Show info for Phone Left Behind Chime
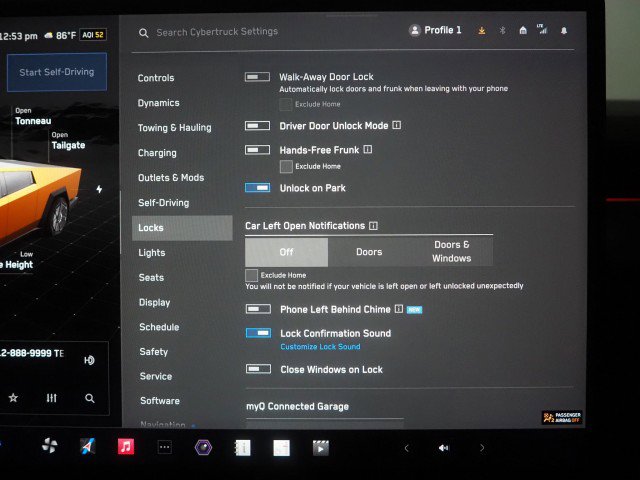This screenshot has width=640, height=480. pyautogui.click(x=398, y=309)
